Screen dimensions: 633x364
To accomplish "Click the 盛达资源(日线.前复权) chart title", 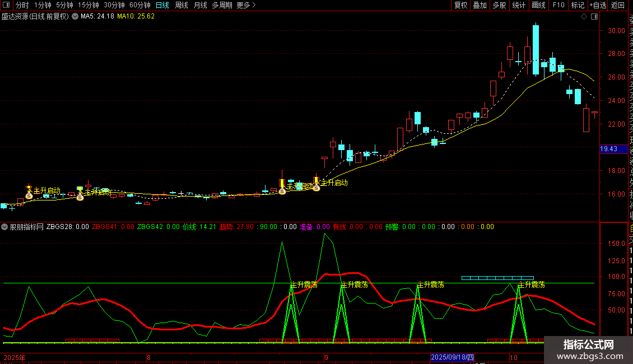I will [35, 17].
